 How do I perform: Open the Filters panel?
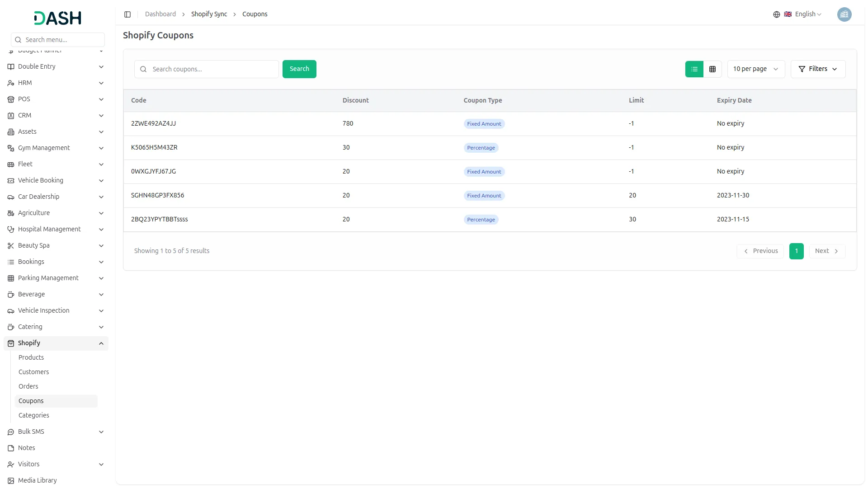(x=818, y=69)
